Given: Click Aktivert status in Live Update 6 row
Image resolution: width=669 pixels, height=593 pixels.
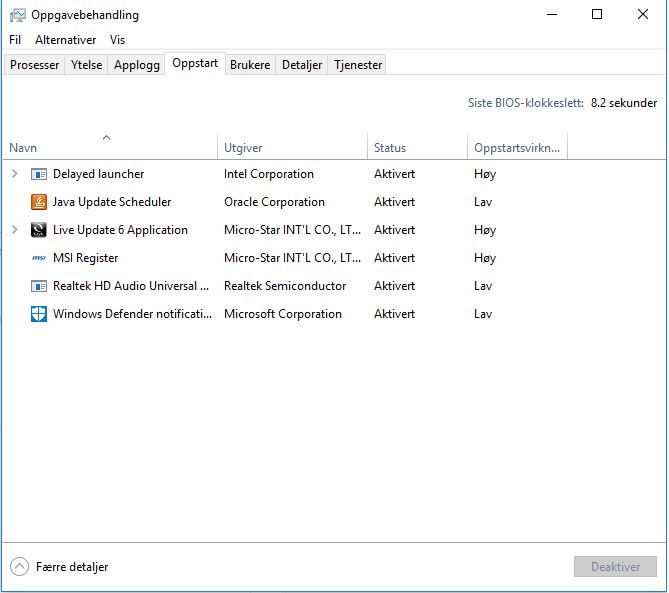Looking at the screenshot, I should click(394, 230).
